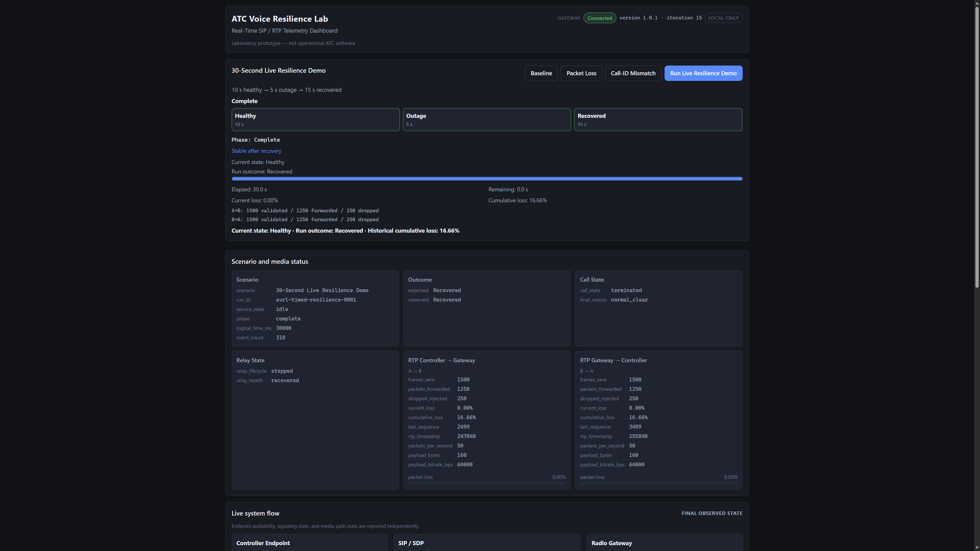
Task: Click relay_health value recovered
Action: click(285, 380)
